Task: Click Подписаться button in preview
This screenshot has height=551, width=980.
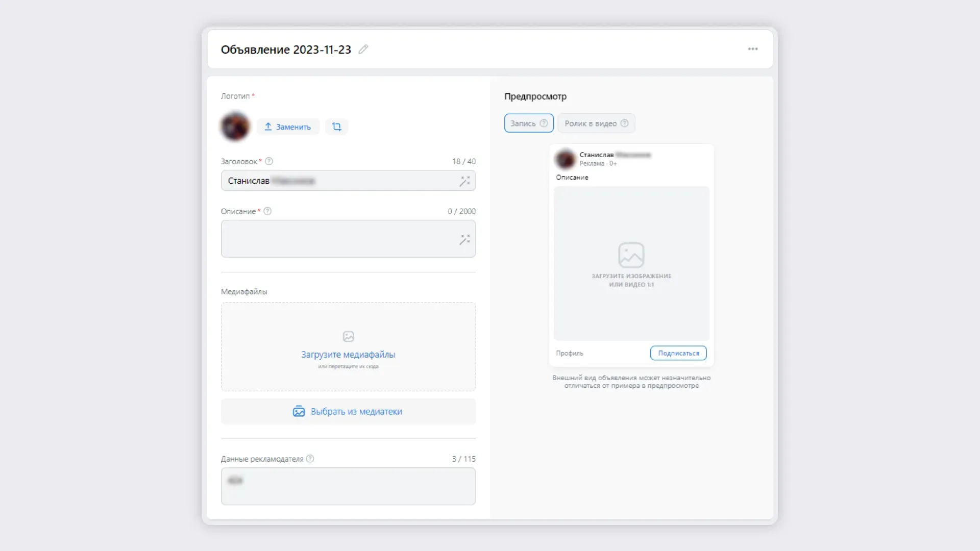Action: 678,353
